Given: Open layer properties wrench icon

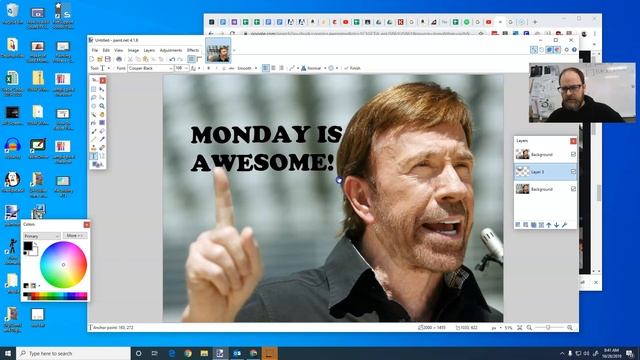Looking at the screenshot, I should point(564,225).
